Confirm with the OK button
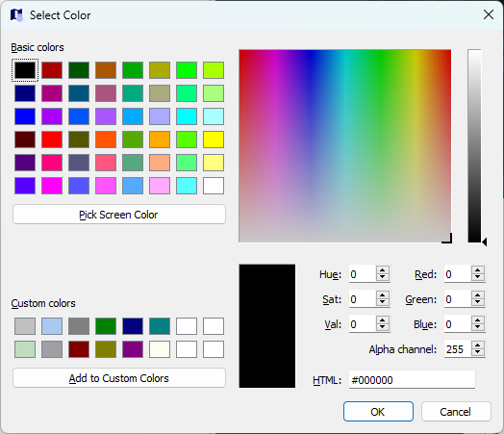Image resolution: width=504 pixels, height=434 pixels. click(378, 412)
